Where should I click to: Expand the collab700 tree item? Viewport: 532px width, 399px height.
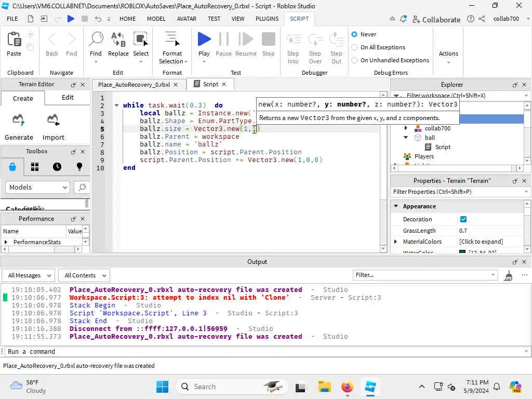coord(406,128)
